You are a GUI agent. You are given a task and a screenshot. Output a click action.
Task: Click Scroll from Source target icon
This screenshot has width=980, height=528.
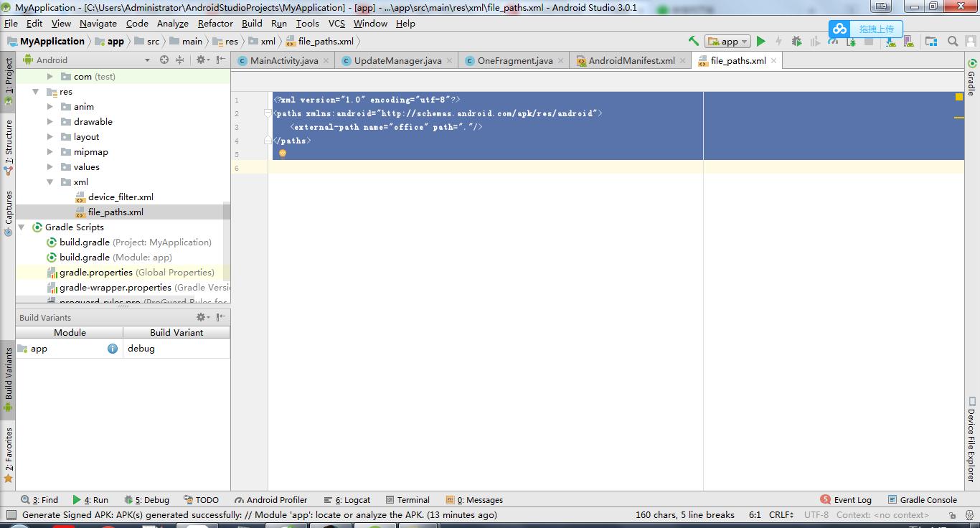(164, 60)
